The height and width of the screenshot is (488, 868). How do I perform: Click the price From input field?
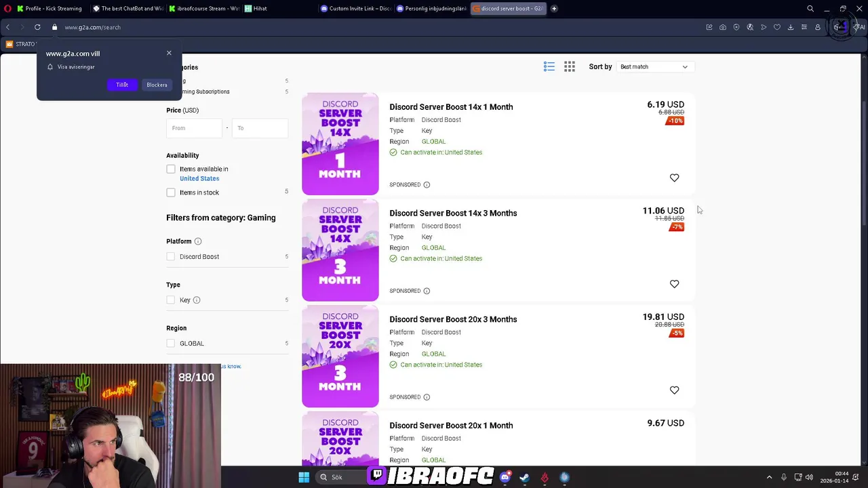[x=194, y=128]
